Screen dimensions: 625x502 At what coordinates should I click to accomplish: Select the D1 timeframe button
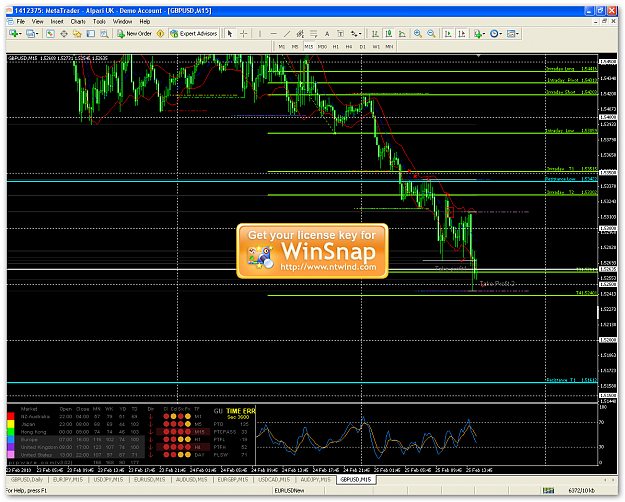[x=362, y=47]
